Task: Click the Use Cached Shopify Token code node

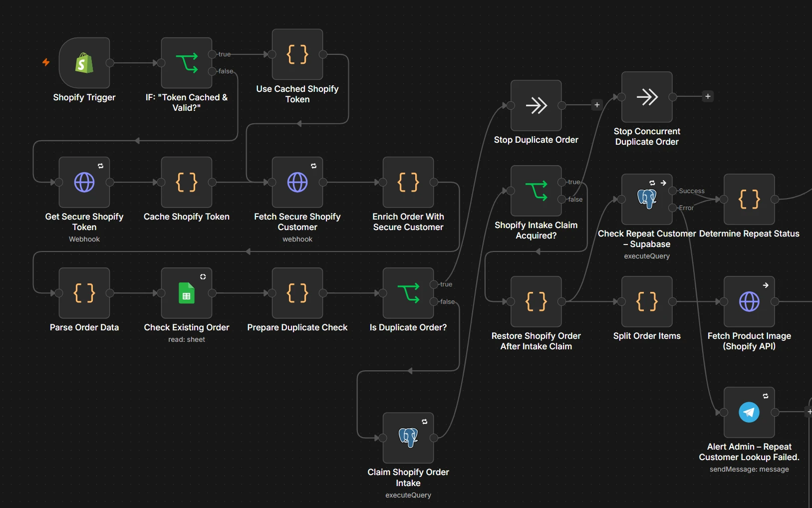Action: (297, 54)
